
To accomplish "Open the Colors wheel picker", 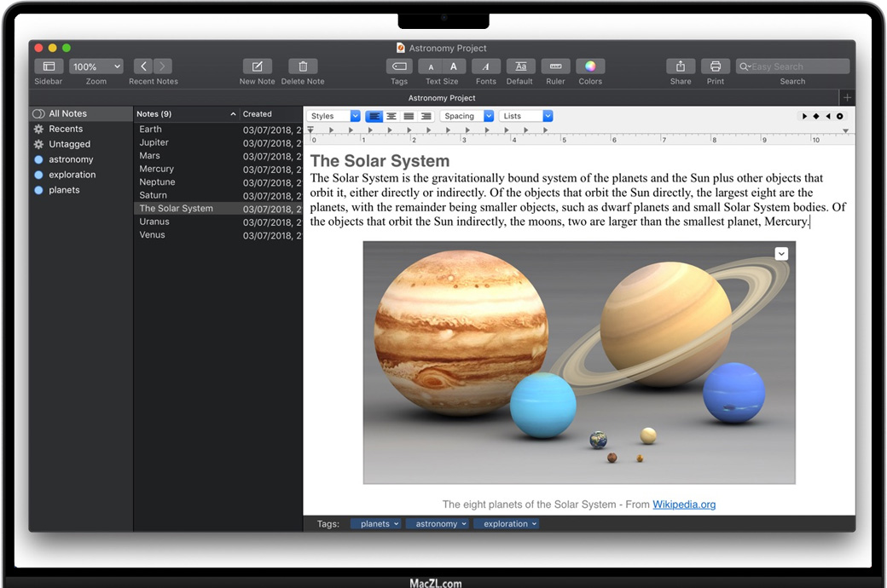I will click(590, 66).
